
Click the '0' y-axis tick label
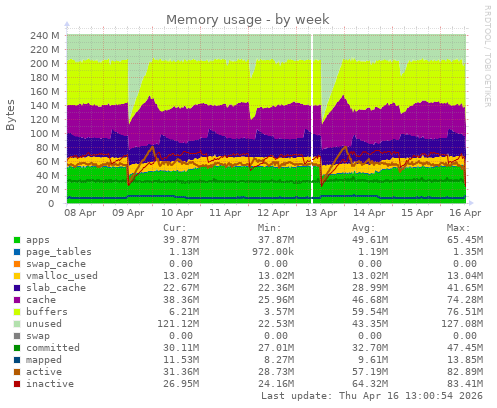tap(51, 203)
